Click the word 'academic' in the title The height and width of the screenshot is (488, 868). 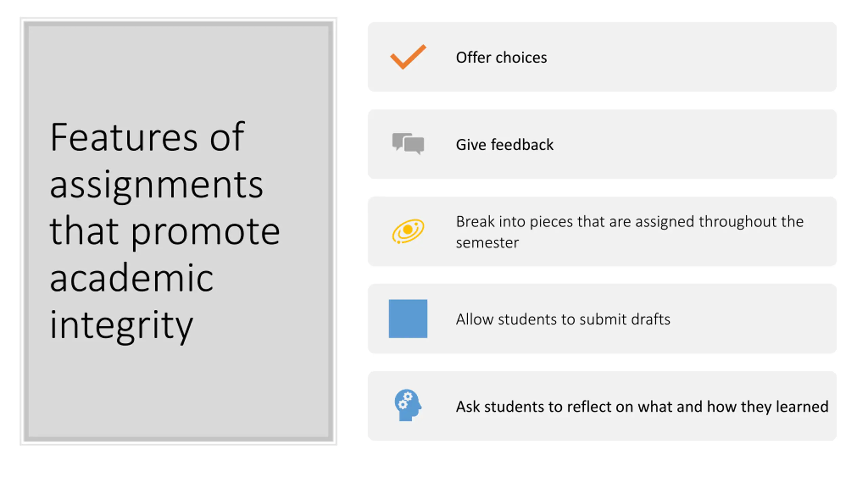132,278
